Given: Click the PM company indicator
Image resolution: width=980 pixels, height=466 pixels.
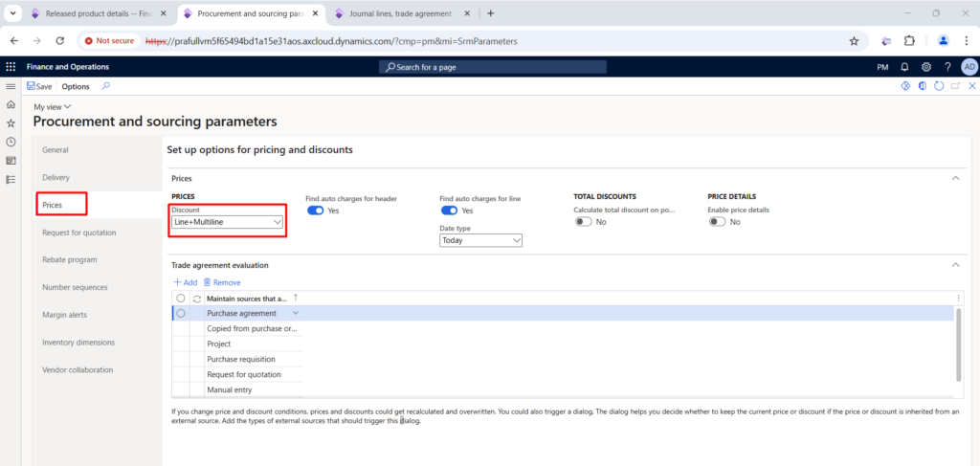Looking at the screenshot, I should point(883,67).
